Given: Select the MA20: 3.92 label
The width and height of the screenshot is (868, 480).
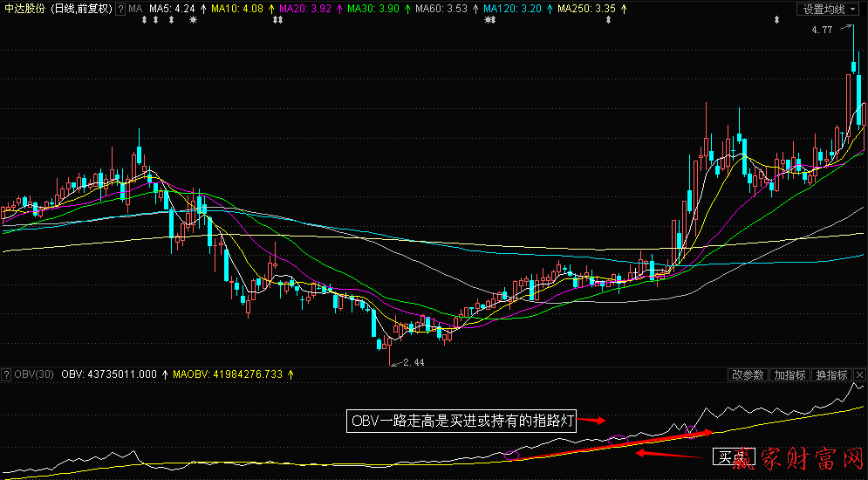Looking at the screenshot, I should click(x=305, y=9).
